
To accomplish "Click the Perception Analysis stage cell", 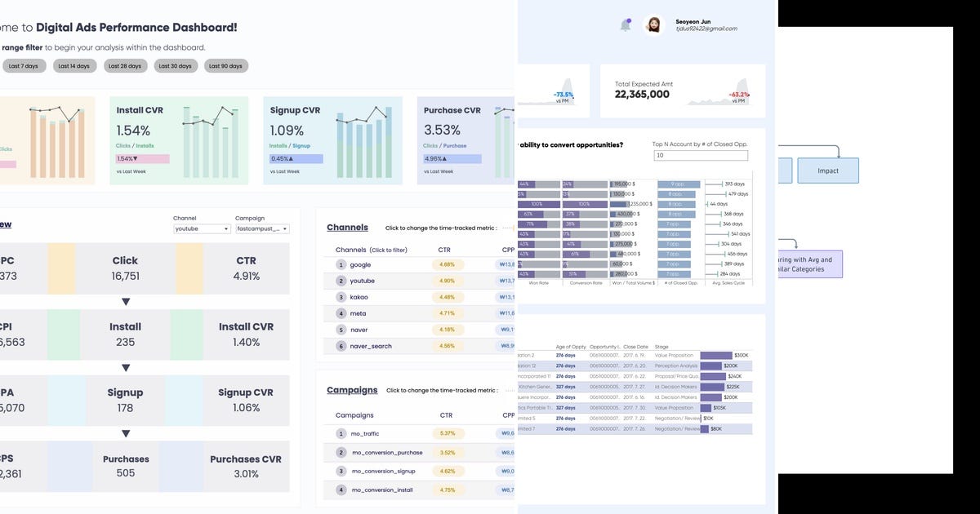I will pos(676,366).
